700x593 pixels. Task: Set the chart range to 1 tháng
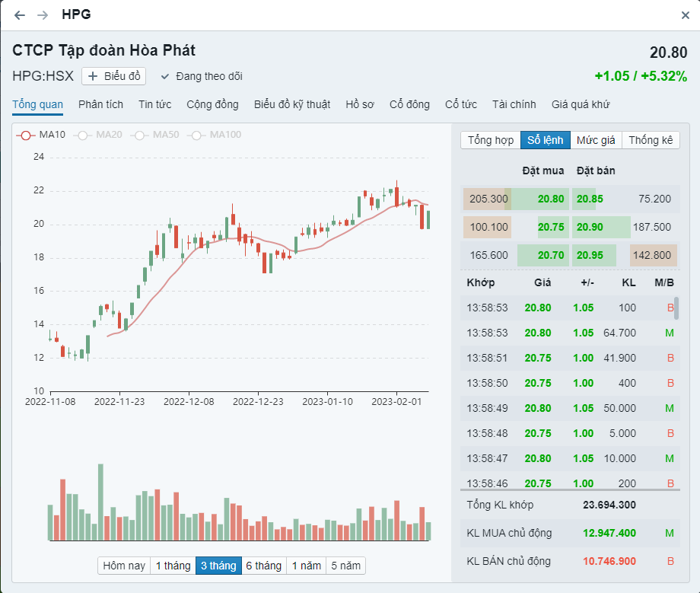coord(173,566)
